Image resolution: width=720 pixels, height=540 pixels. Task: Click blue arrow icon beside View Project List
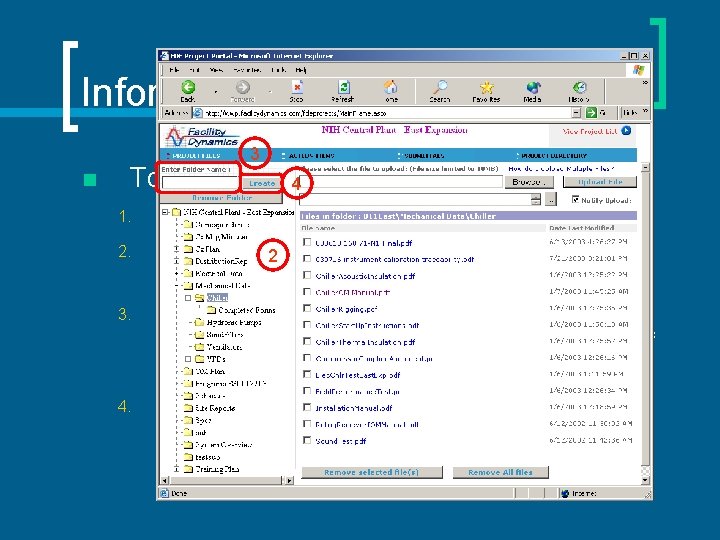tap(626, 131)
